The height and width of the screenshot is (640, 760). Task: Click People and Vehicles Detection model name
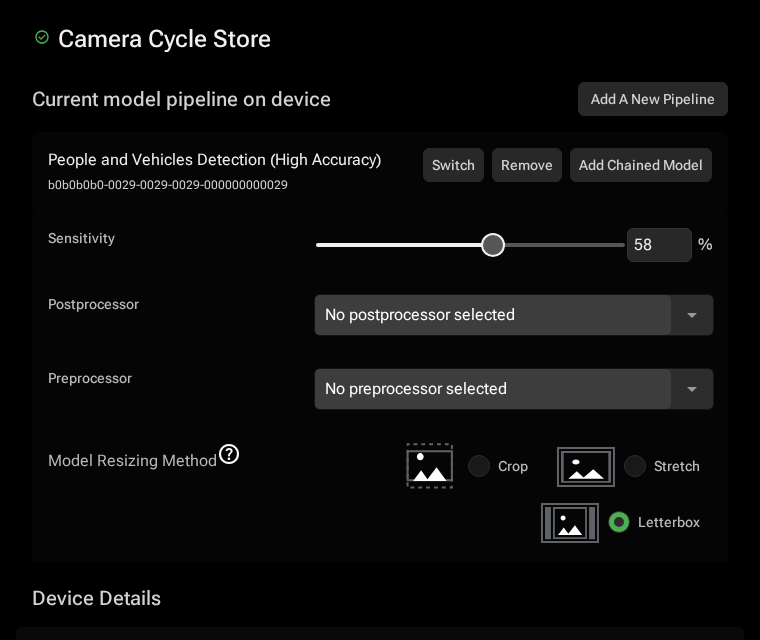pos(214,160)
